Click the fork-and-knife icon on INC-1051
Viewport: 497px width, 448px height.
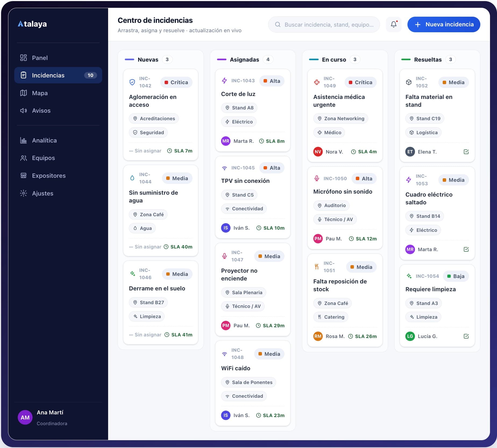[x=317, y=267]
